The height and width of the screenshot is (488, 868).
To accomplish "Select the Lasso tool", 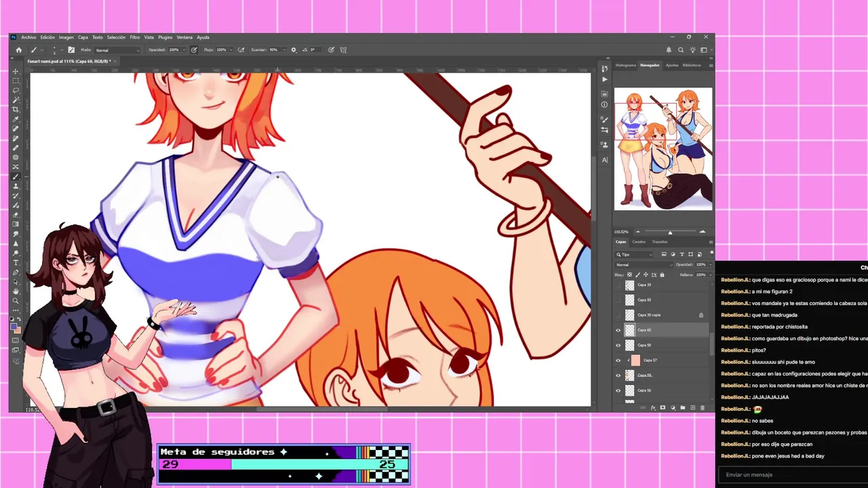I will pos(16,90).
